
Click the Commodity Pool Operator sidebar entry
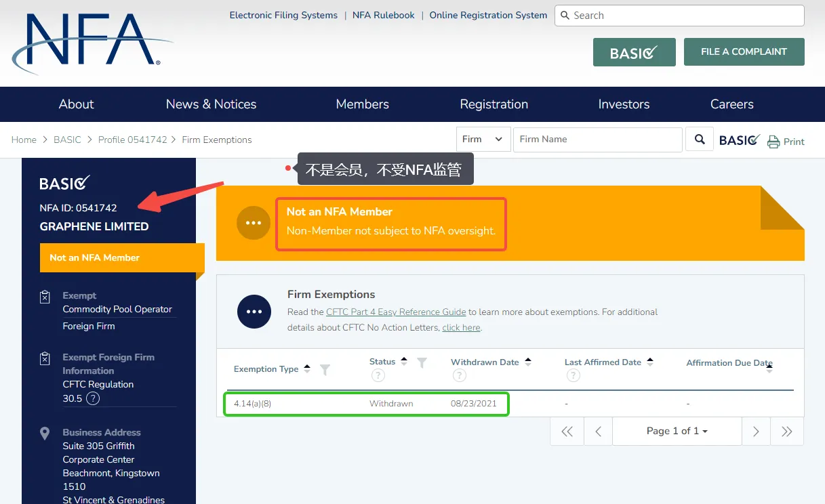(x=117, y=309)
